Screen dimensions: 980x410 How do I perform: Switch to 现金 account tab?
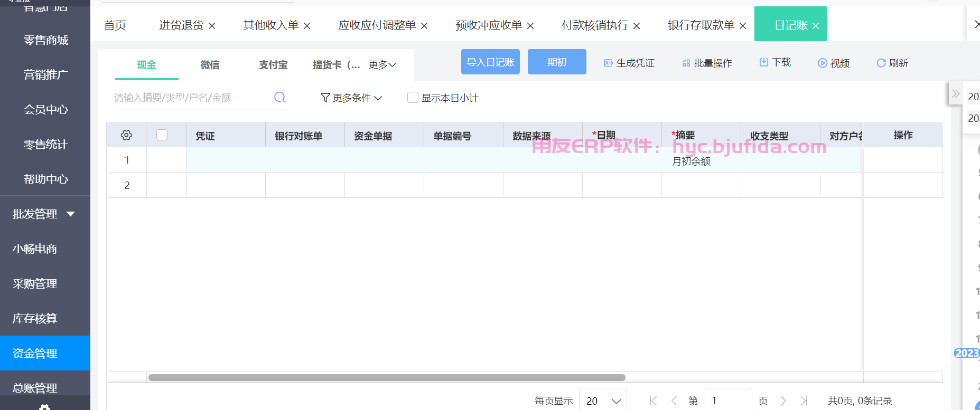point(147,64)
